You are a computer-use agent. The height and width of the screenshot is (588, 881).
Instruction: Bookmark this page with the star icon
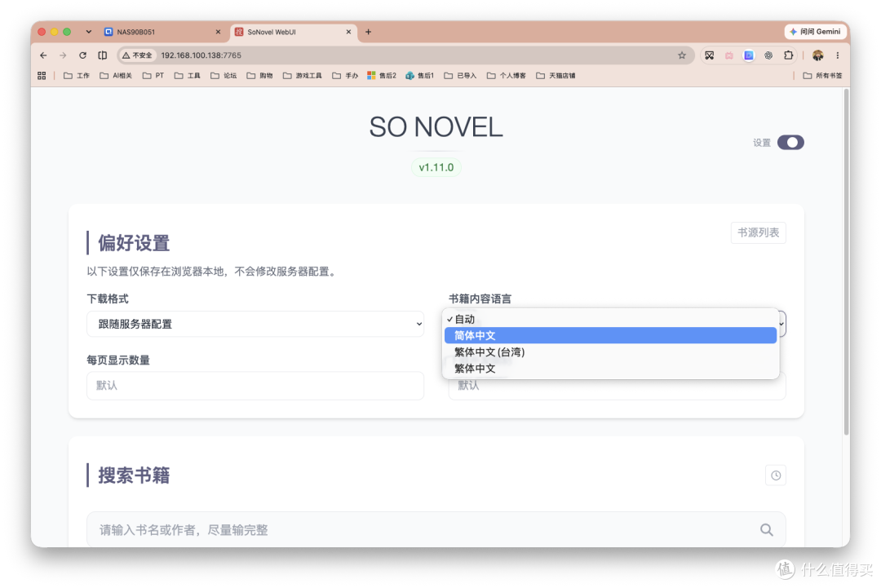tap(681, 55)
